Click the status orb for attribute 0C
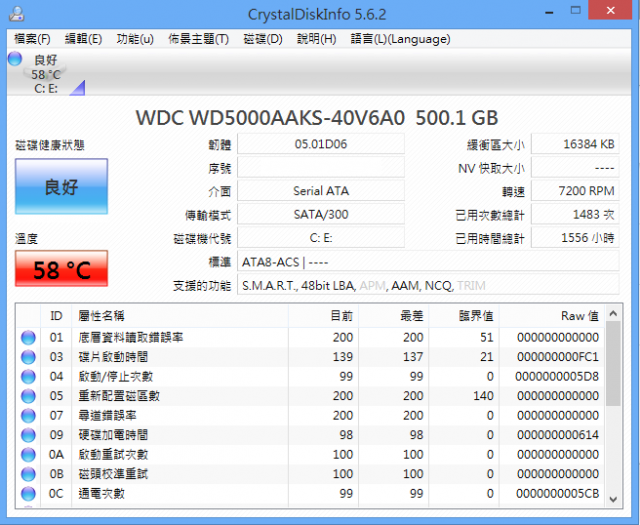 click(x=28, y=494)
